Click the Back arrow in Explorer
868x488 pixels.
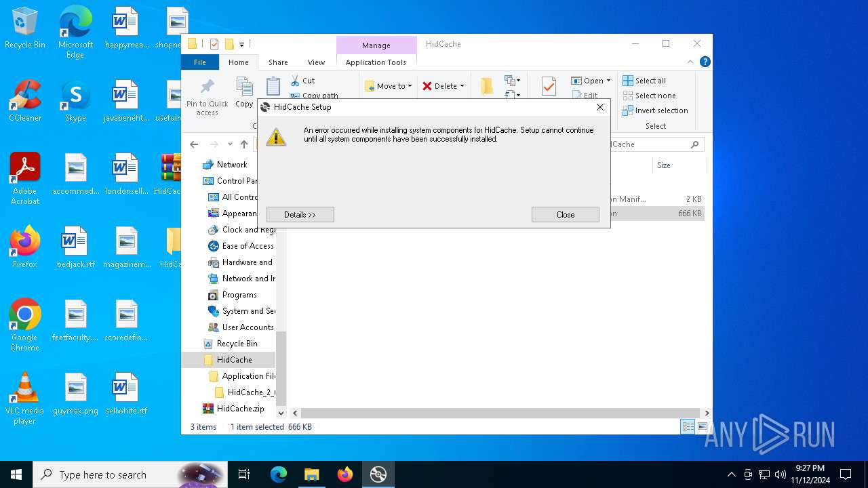coord(194,144)
